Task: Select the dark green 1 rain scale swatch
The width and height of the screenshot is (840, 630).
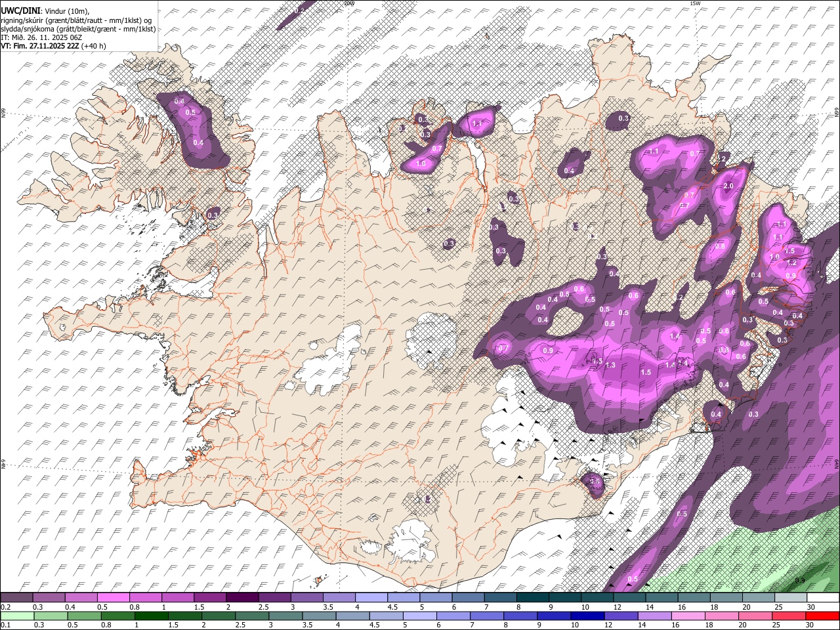Action: tap(150, 616)
